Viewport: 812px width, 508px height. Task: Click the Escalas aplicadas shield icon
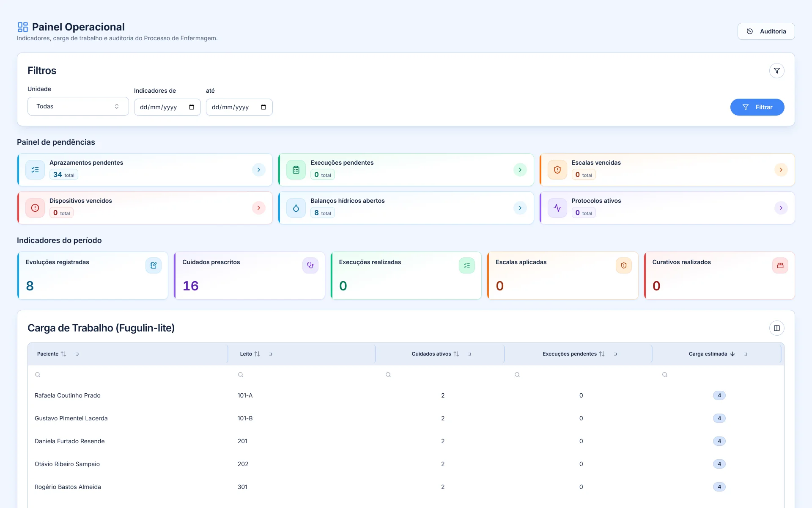click(x=623, y=265)
